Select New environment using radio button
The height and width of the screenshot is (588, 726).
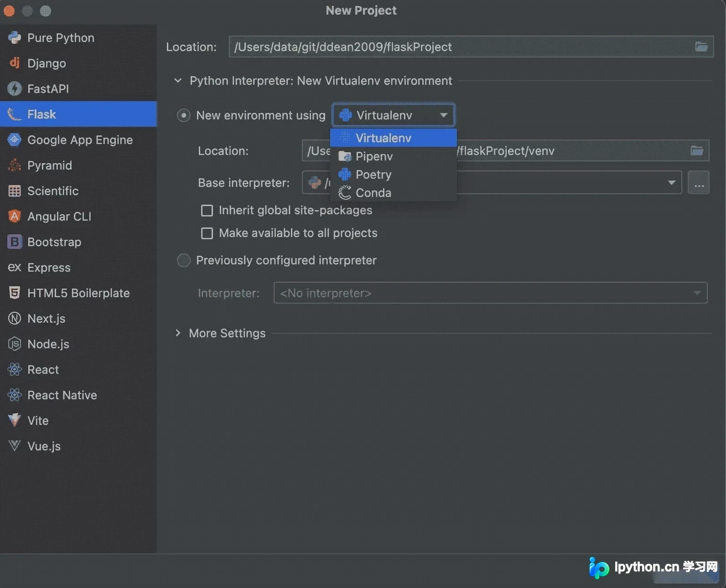pos(183,116)
